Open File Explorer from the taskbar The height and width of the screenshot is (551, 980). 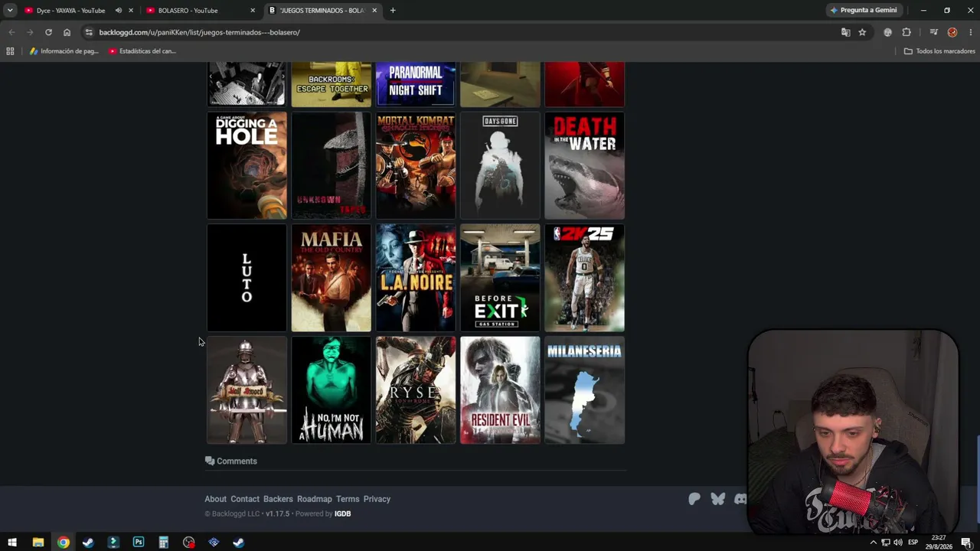click(38, 543)
